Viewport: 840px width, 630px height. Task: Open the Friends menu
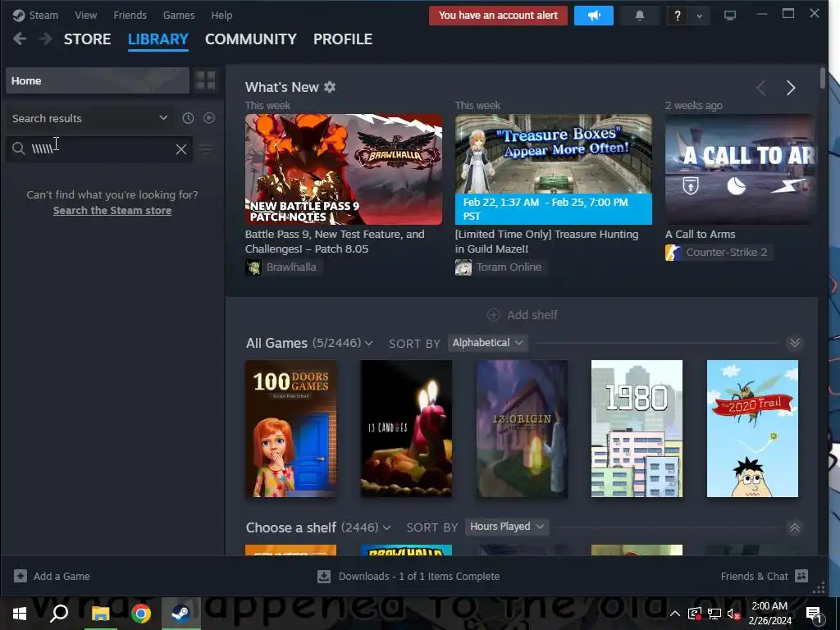pos(130,15)
